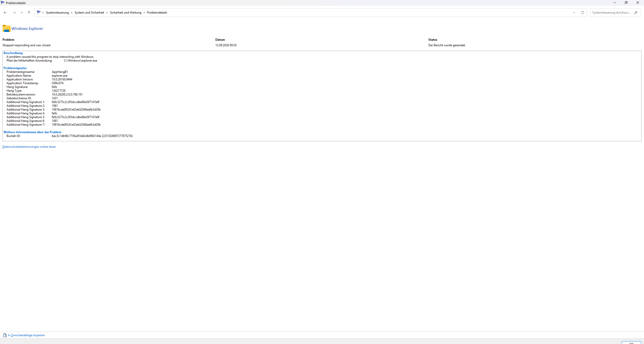This screenshot has width=644, height=344.
Task: Select Weitere Informationen über das Problem heading
Action: 32,132
